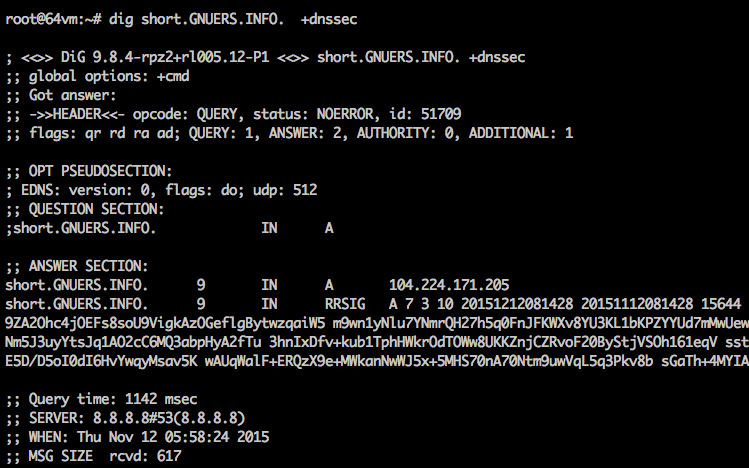
Task: Click the OPT PSEUDOSECTION heading
Action: [x=94, y=170]
